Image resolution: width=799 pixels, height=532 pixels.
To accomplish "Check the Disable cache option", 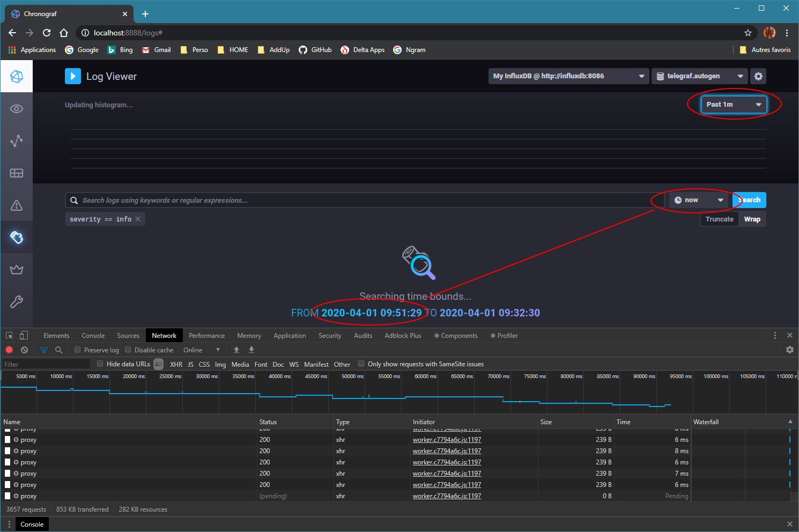I will (128, 349).
